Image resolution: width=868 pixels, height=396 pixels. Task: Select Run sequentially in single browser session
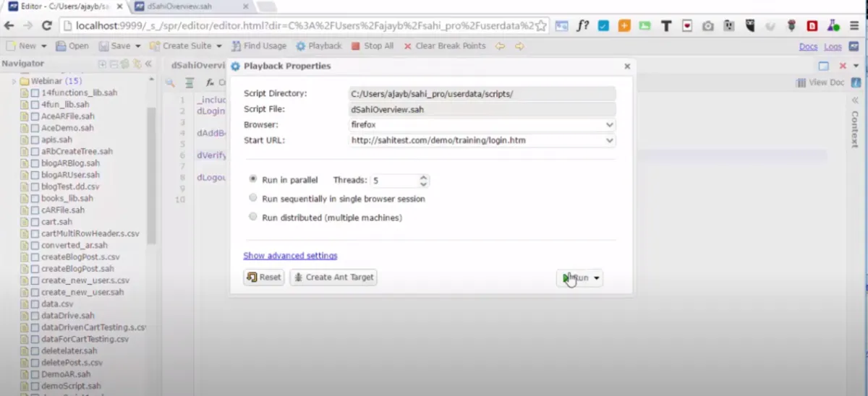point(253,198)
